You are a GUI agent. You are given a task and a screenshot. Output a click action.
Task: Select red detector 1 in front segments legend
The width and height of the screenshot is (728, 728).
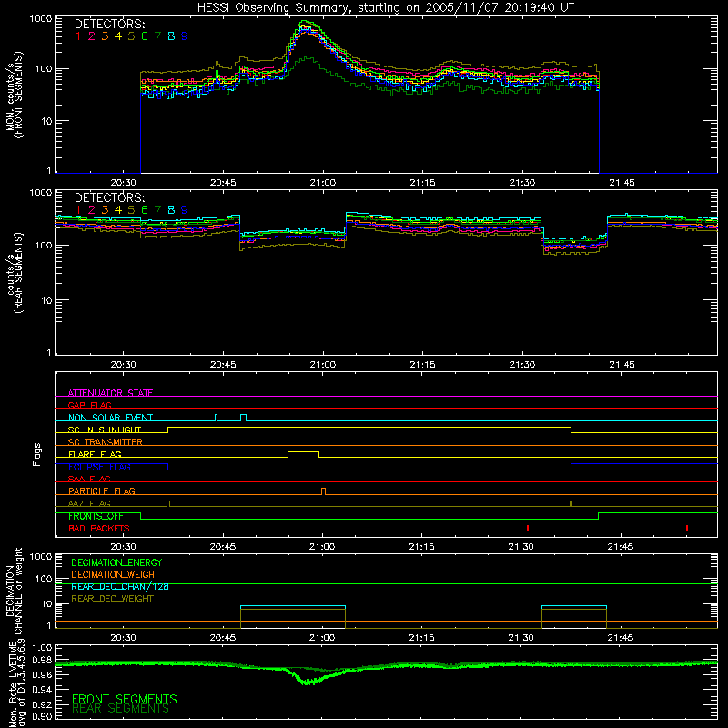(78, 36)
